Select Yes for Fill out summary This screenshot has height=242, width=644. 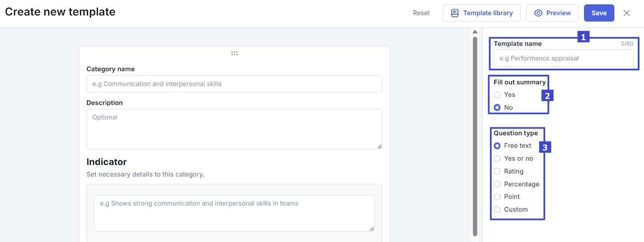(497, 95)
